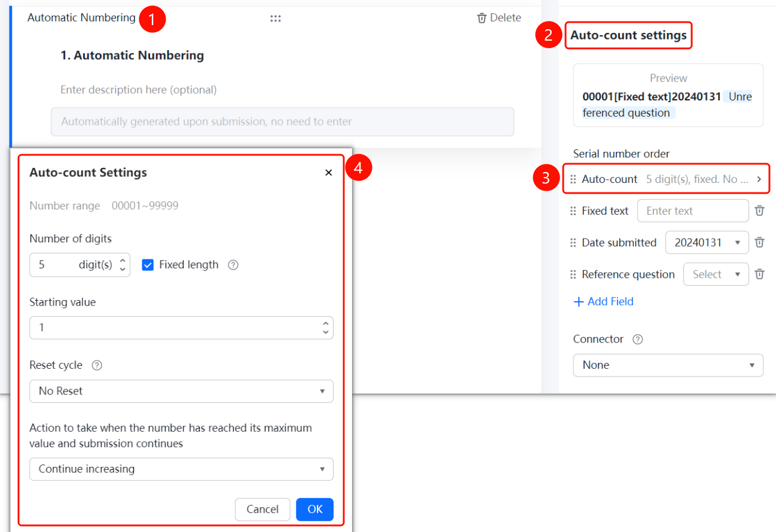Image resolution: width=776 pixels, height=532 pixels.
Task: Click the 'Serial number order' label
Action: (621, 154)
